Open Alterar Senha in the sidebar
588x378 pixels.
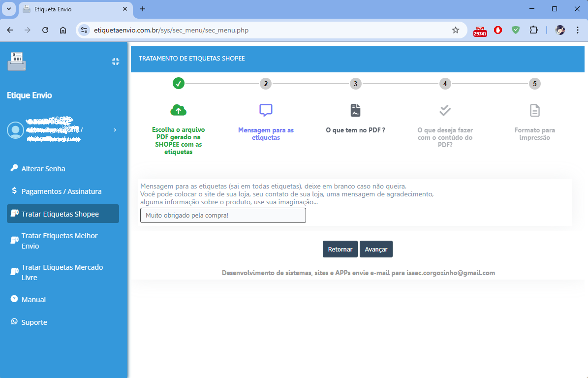43,169
